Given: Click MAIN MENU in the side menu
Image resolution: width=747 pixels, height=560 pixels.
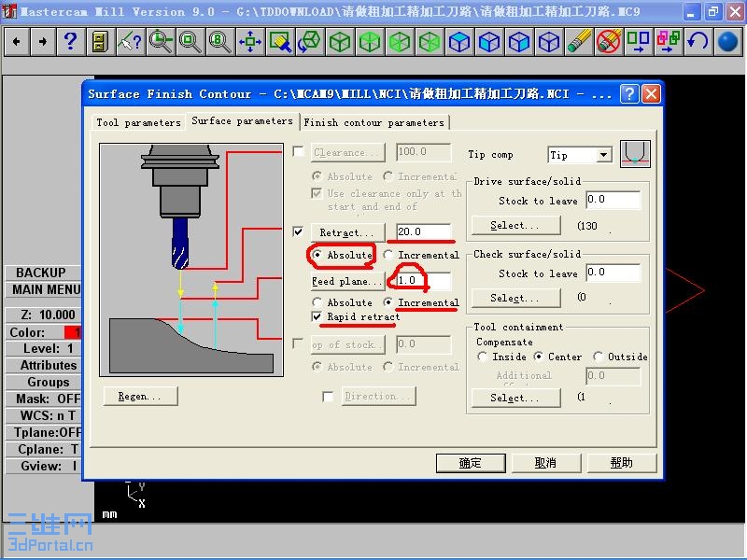Looking at the screenshot, I should pos(42,289).
